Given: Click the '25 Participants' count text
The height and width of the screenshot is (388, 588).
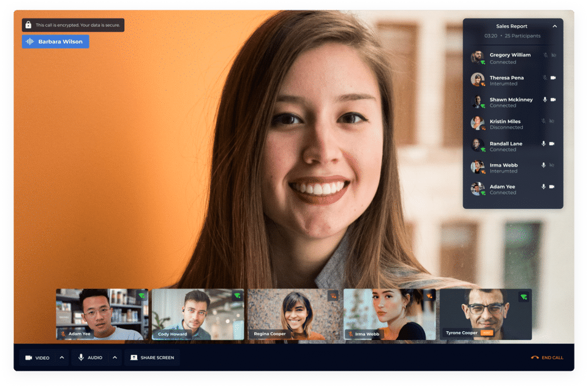Looking at the screenshot, I should coord(522,36).
